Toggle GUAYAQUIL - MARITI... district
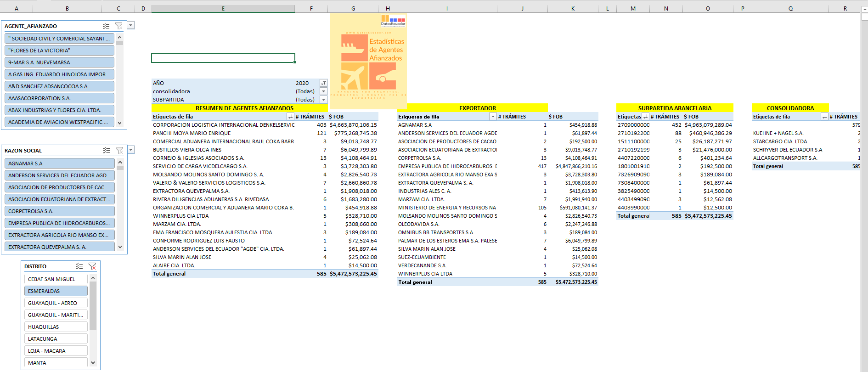868x372 pixels. pos(56,315)
